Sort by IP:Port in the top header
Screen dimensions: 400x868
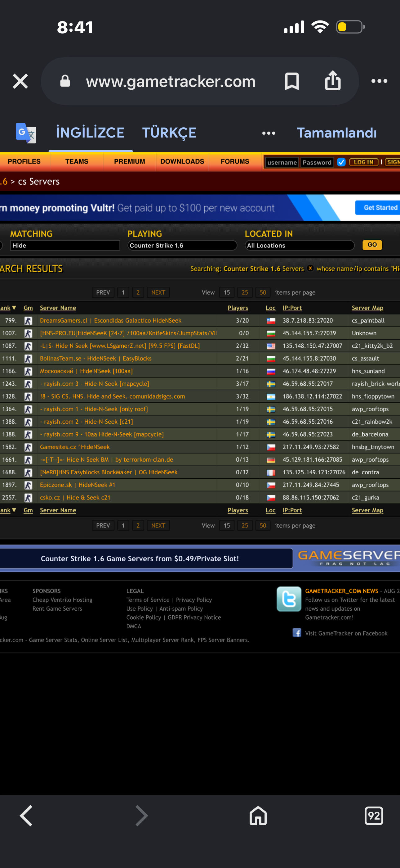point(292,308)
